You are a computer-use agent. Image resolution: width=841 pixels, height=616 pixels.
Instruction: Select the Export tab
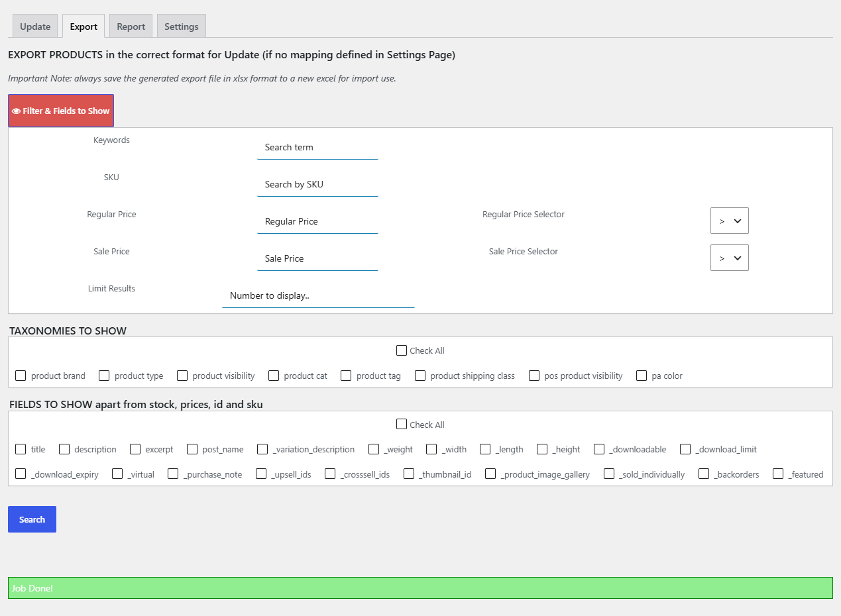click(x=84, y=26)
